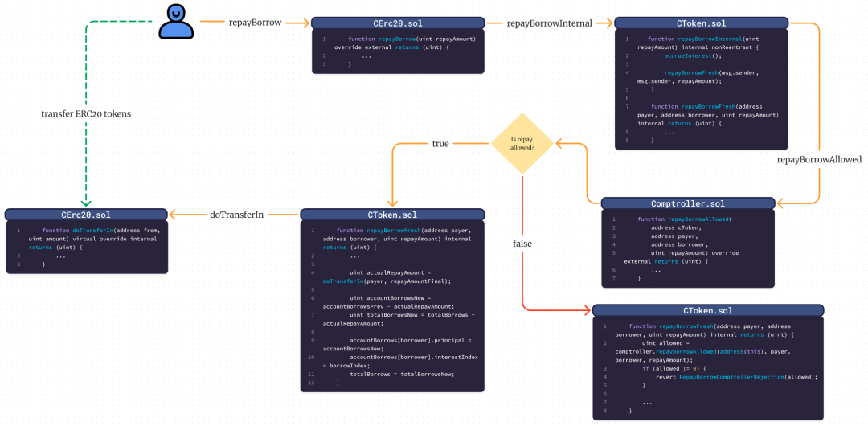Viewport: 868px width, 426px height.
Task: Select the 'true' branch label
Action: click(440, 144)
